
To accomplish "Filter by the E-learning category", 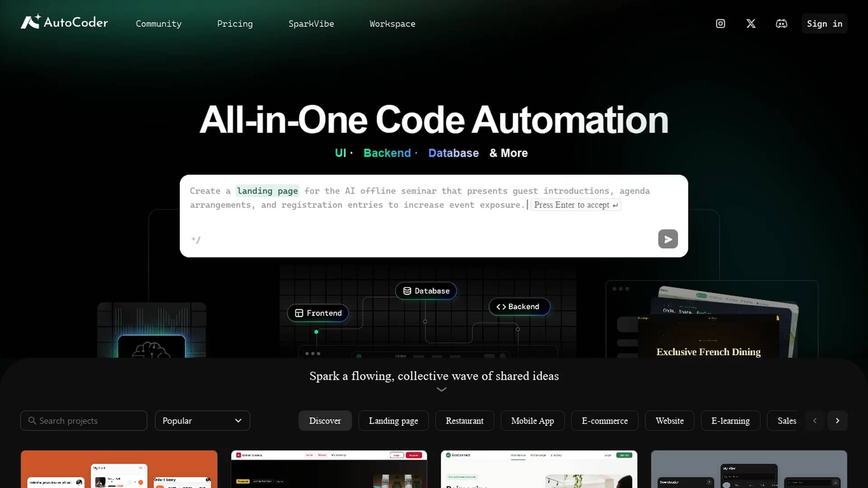I will click(x=731, y=421).
